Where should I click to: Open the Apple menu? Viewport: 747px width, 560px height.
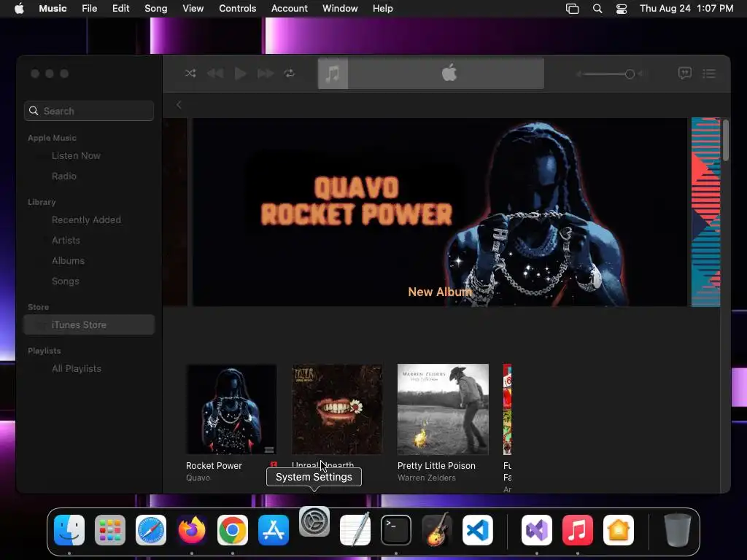(x=19, y=9)
